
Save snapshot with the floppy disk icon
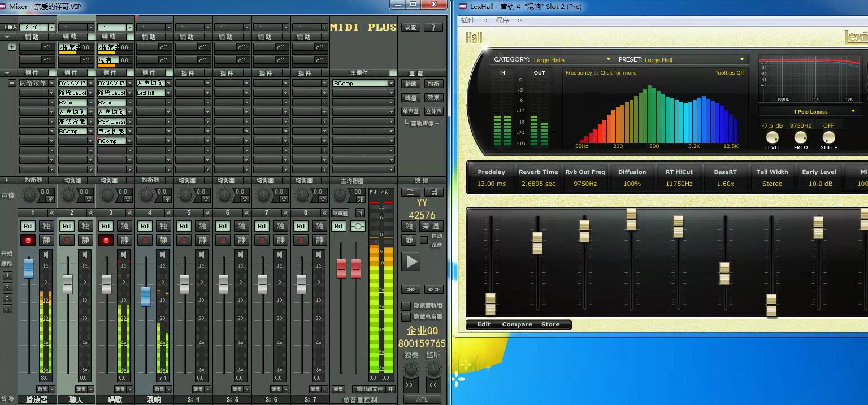coord(433,192)
